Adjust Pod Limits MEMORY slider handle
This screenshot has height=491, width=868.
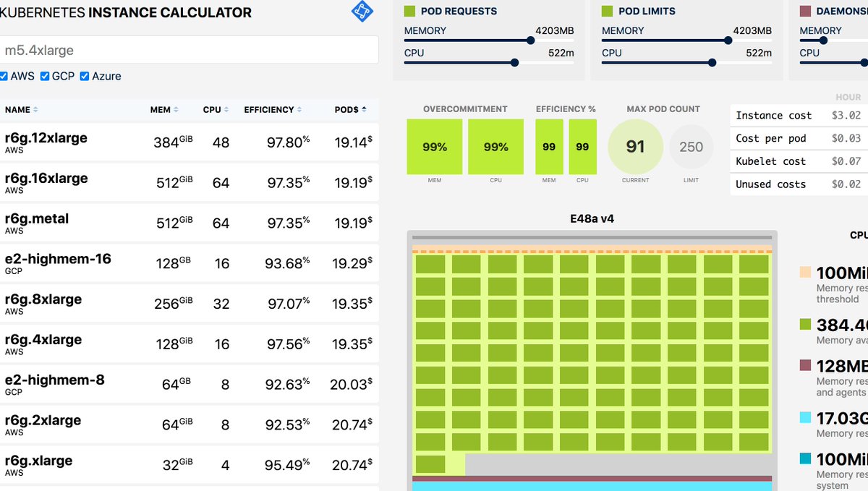(x=728, y=40)
